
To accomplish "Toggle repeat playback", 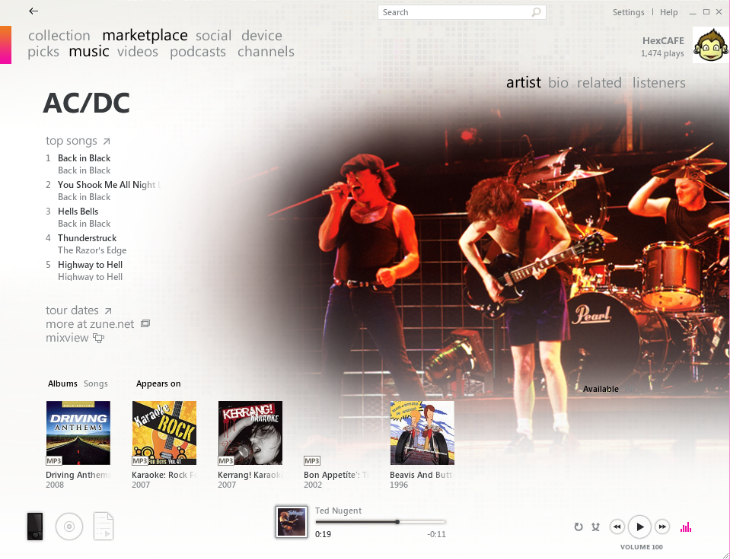I will pos(579,527).
